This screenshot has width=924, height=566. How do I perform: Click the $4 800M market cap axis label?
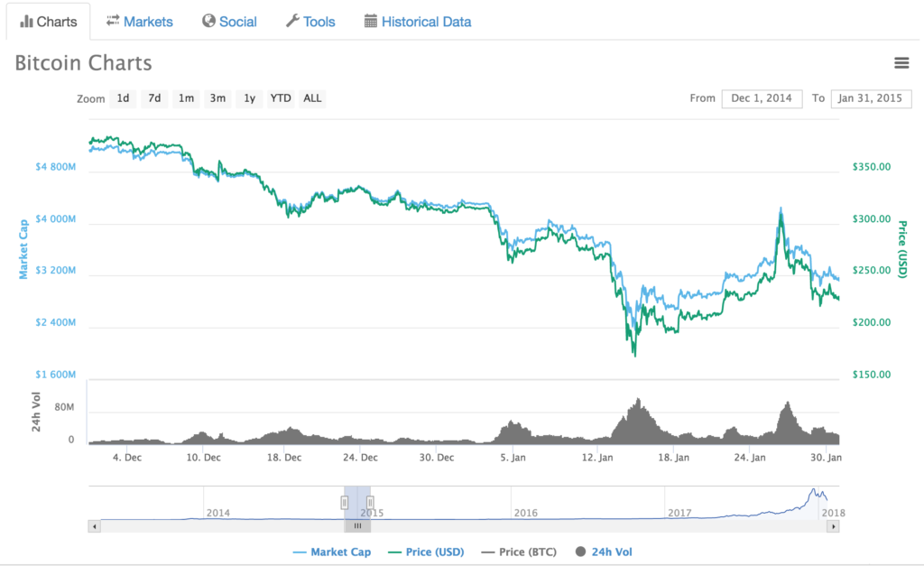click(x=55, y=167)
